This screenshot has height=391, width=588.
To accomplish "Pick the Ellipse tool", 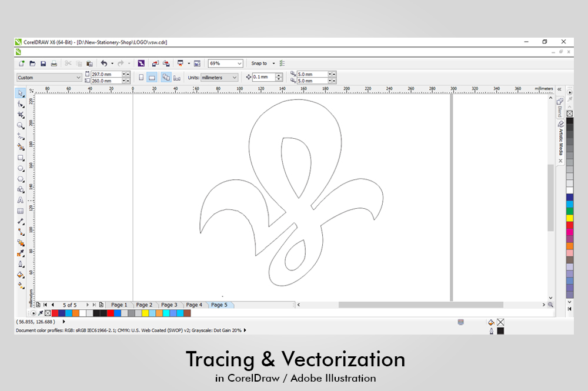I will coord(21,168).
